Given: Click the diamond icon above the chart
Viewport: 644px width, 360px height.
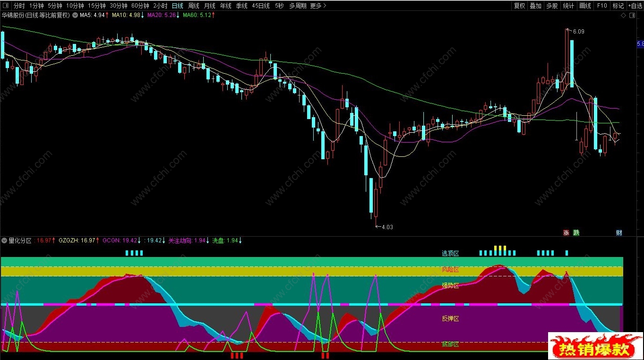Looking at the screenshot, I should click(x=624, y=16).
